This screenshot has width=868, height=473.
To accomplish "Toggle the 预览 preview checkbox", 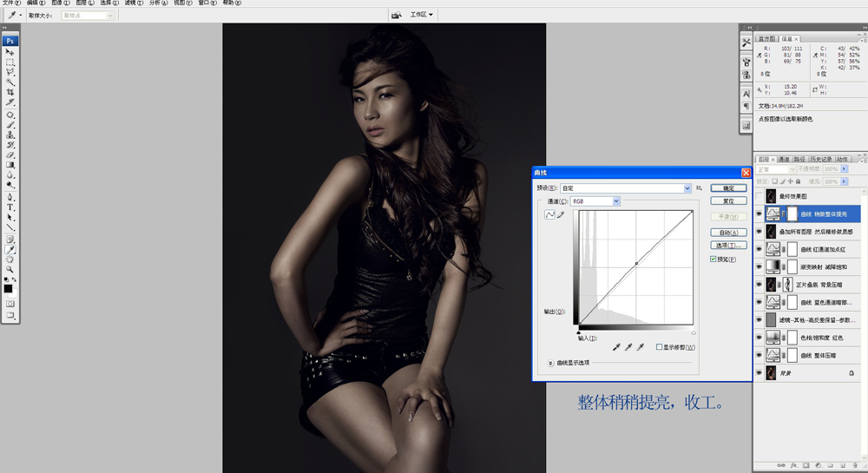I will point(713,259).
